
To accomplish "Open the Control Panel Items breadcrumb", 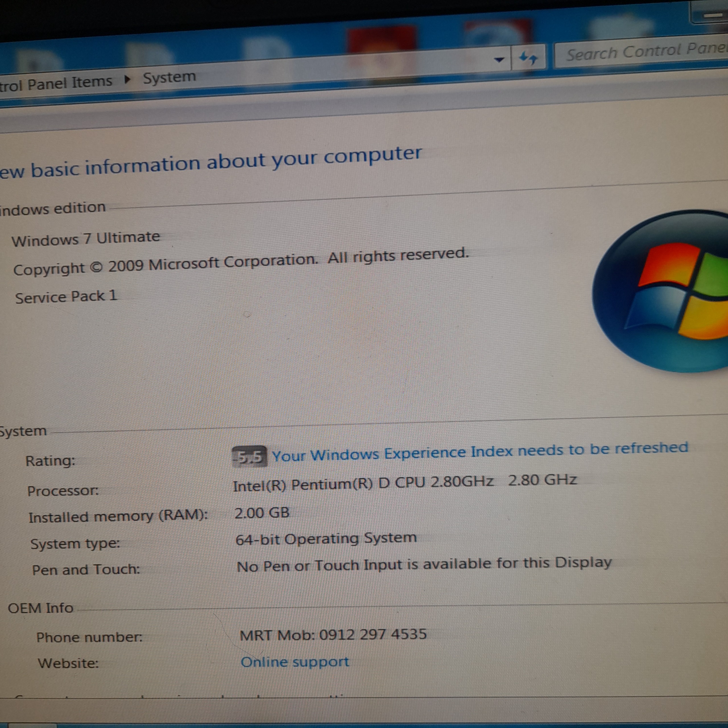I will coord(56,83).
